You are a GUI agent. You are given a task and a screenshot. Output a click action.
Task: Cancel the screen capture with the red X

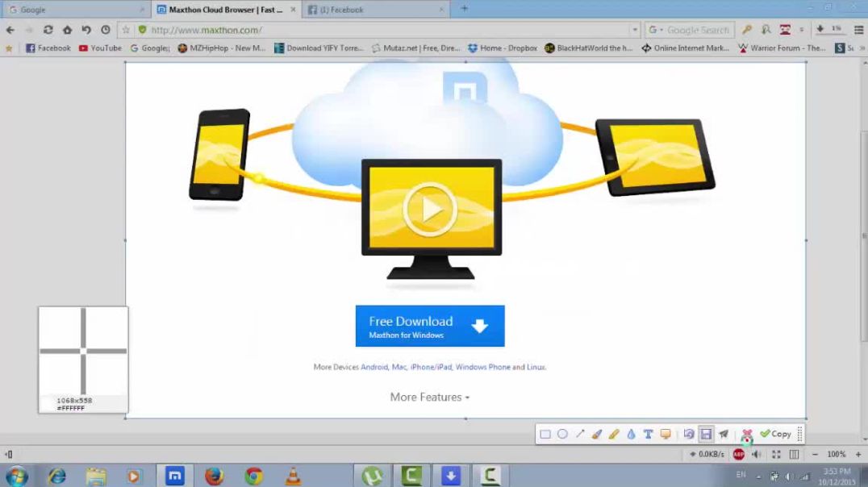point(747,435)
